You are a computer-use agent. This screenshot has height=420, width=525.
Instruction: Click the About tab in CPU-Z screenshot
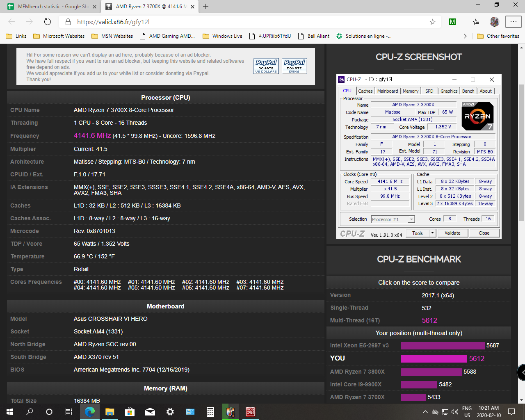[x=486, y=91]
